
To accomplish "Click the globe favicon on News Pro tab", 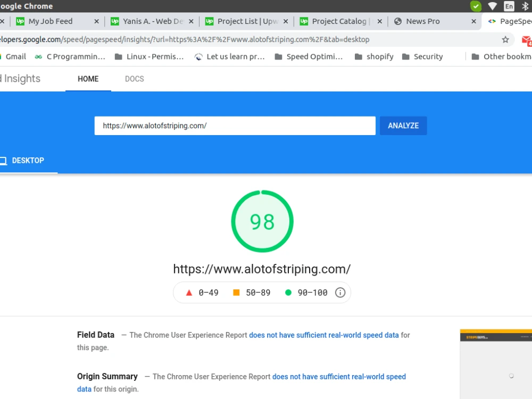I will 398,21.
